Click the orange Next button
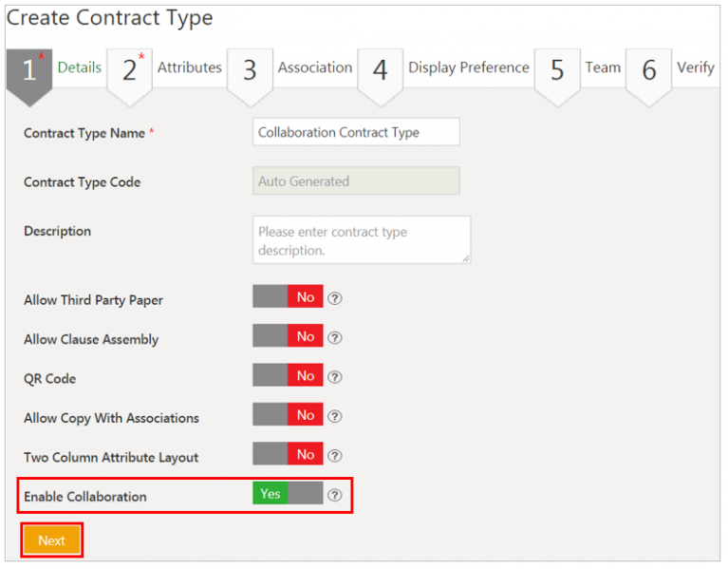This screenshot has height=569, width=728. pyautogui.click(x=52, y=541)
